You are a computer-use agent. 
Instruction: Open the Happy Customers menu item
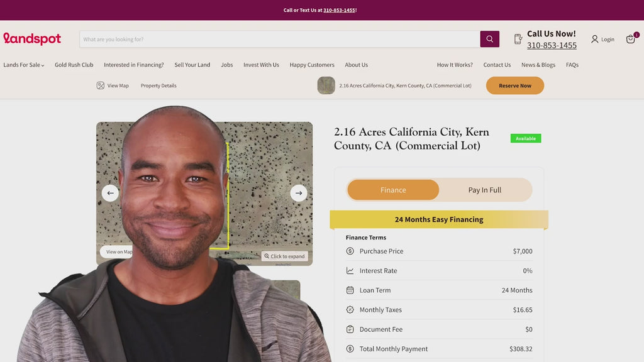click(x=312, y=65)
